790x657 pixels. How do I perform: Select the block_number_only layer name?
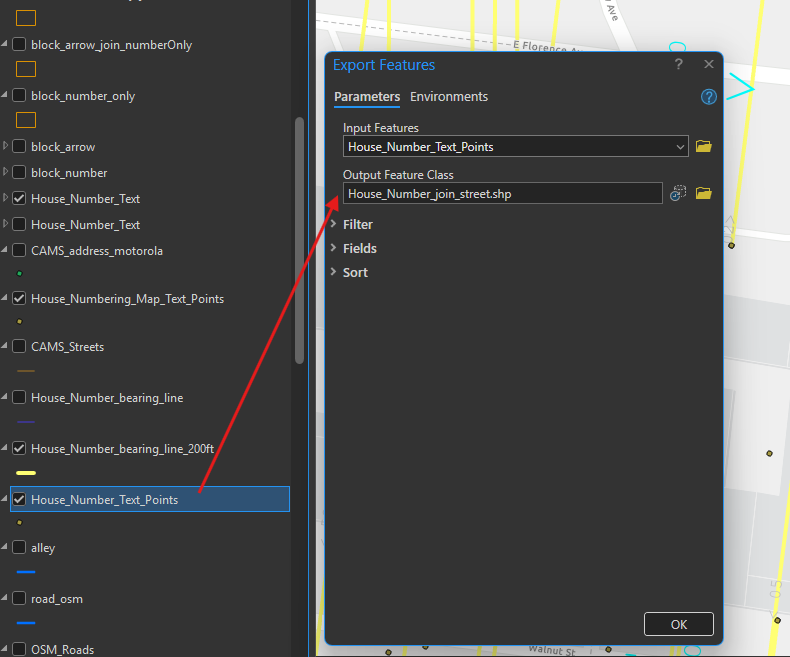pyautogui.click(x=83, y=96)
